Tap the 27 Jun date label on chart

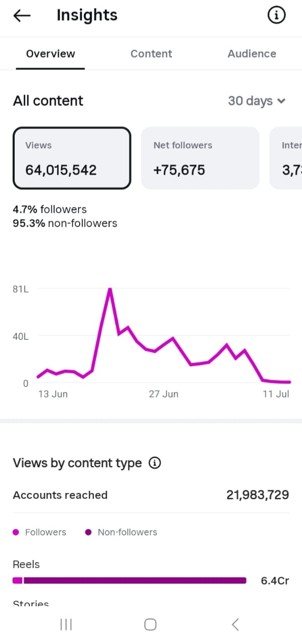click(x=164, y=394)
